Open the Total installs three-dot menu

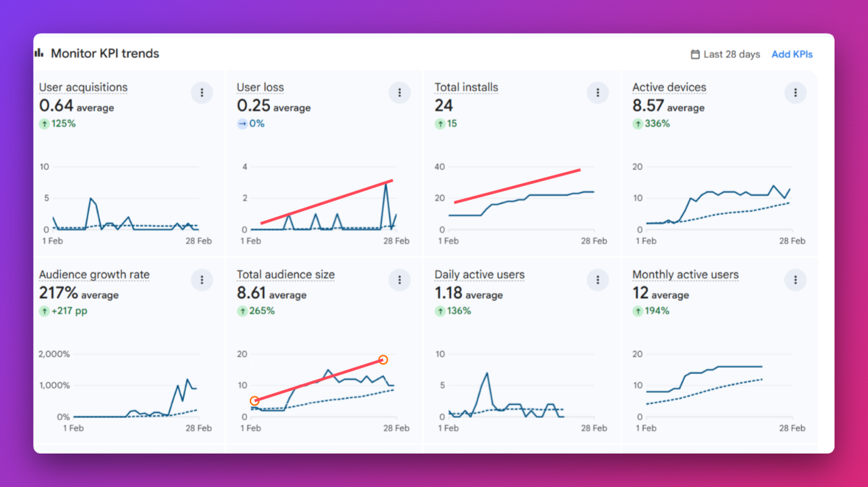pyautogui.click(x=597, y=93)
